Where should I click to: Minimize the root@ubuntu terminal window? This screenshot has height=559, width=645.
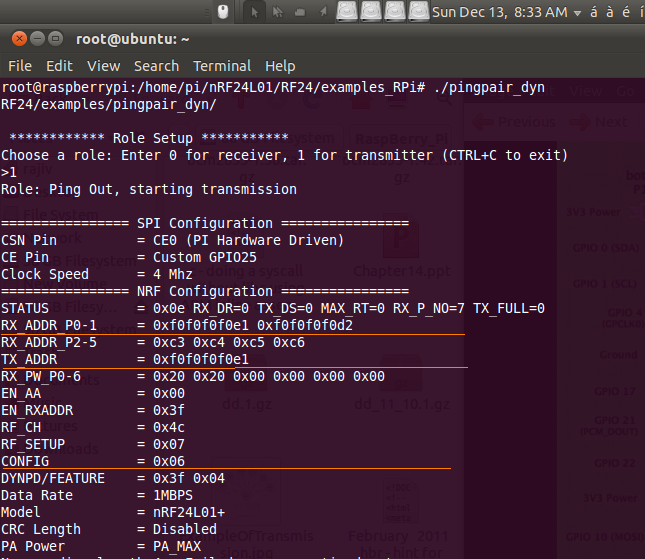click(x=37, y=39)
